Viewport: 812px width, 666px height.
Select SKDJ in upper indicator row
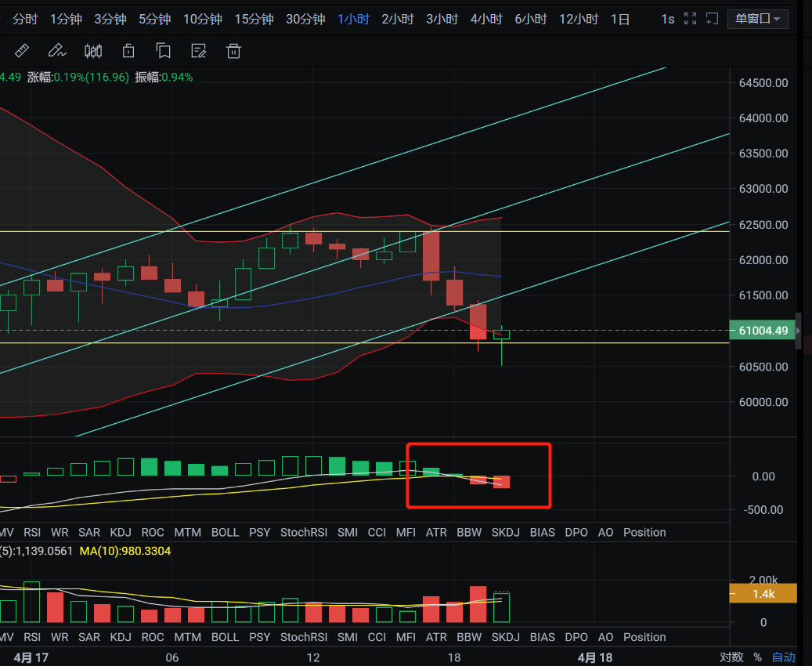505,532
